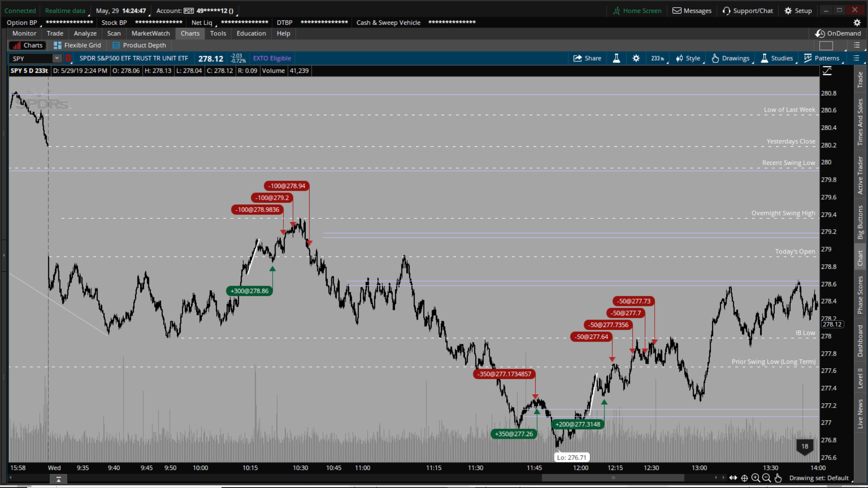Open Support/Chat
868x488 pixels.
tap(748, 11)
